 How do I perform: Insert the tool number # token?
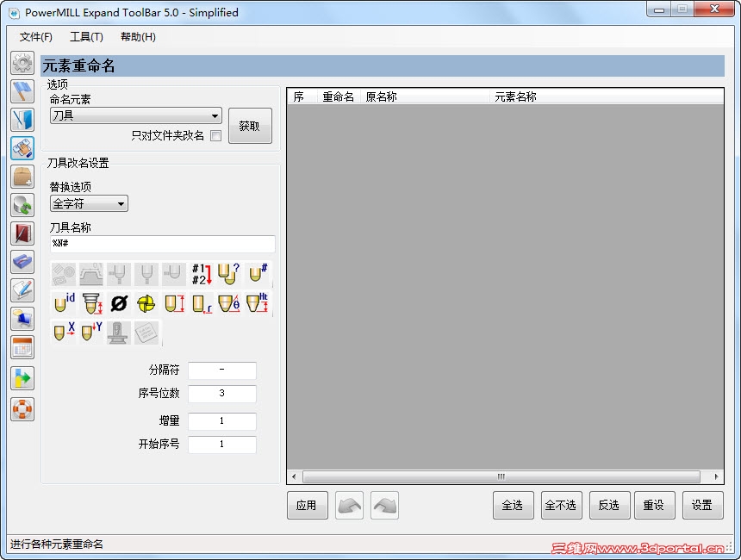[258, 274]
